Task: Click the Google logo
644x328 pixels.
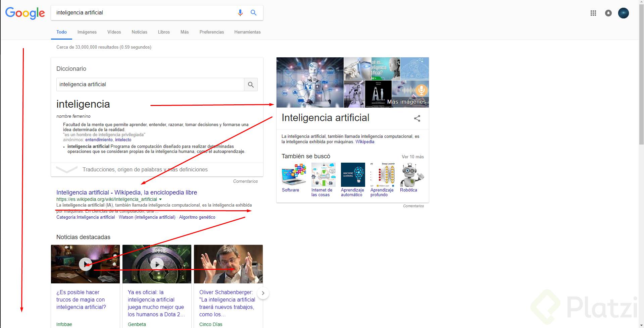Action: pos(25,13)
